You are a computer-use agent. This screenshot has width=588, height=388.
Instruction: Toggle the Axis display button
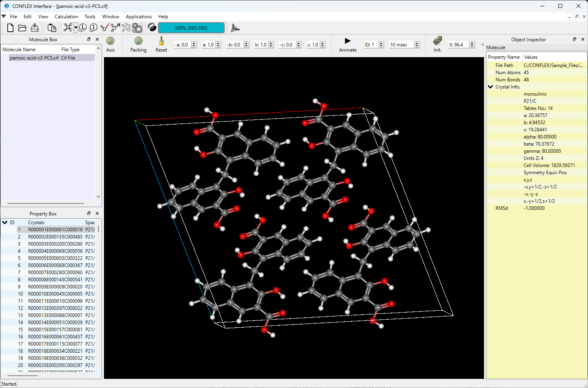tap(110, 41)
